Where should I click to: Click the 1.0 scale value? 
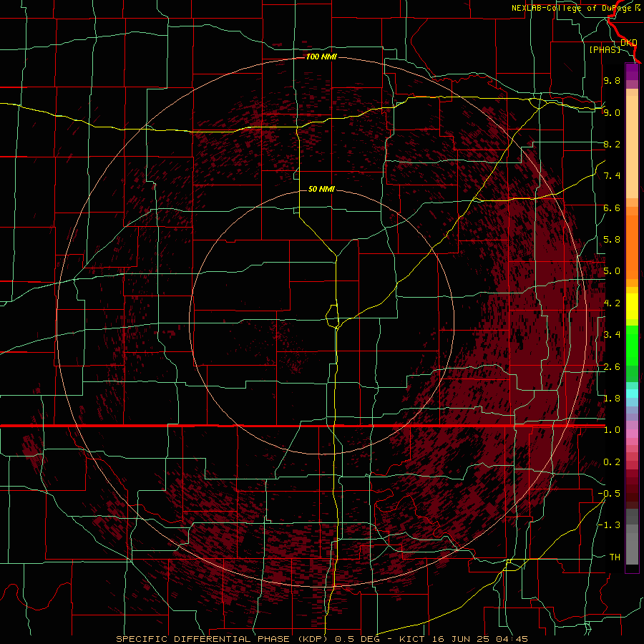[612, 430]
